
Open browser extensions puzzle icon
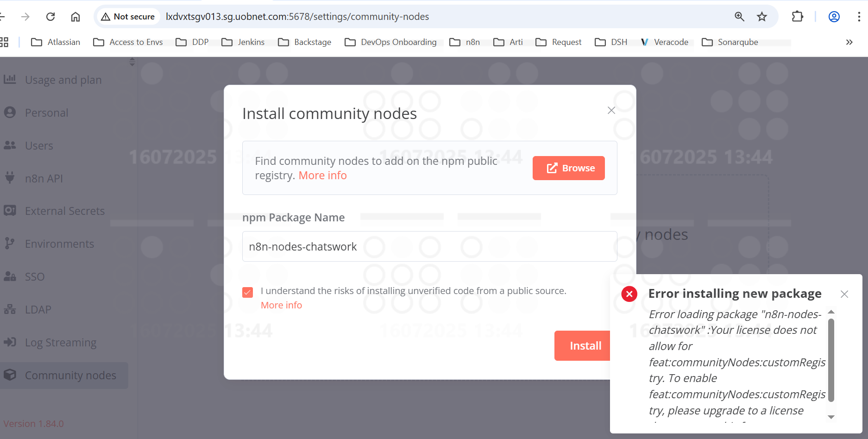[797, 17]
